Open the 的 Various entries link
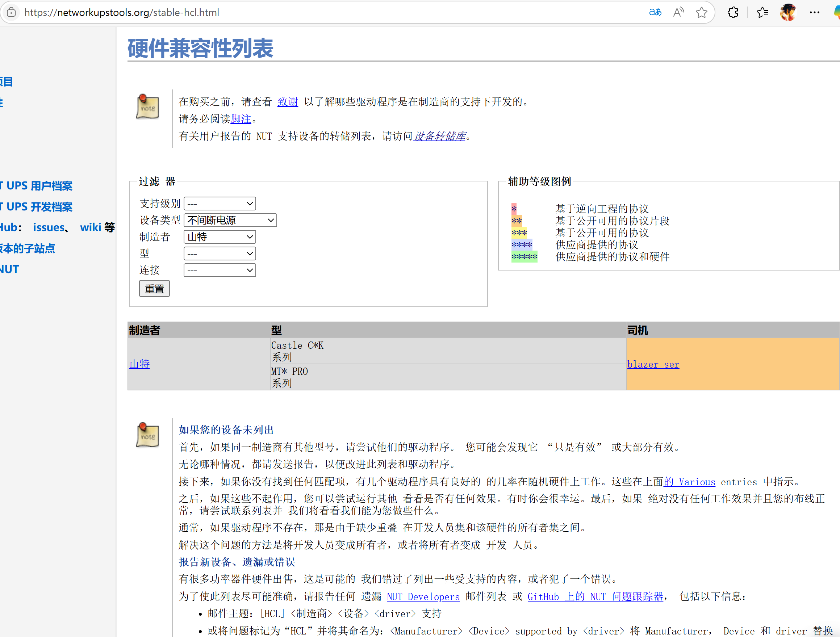Viewport: 840px width, 637px height. coord(689,482)
